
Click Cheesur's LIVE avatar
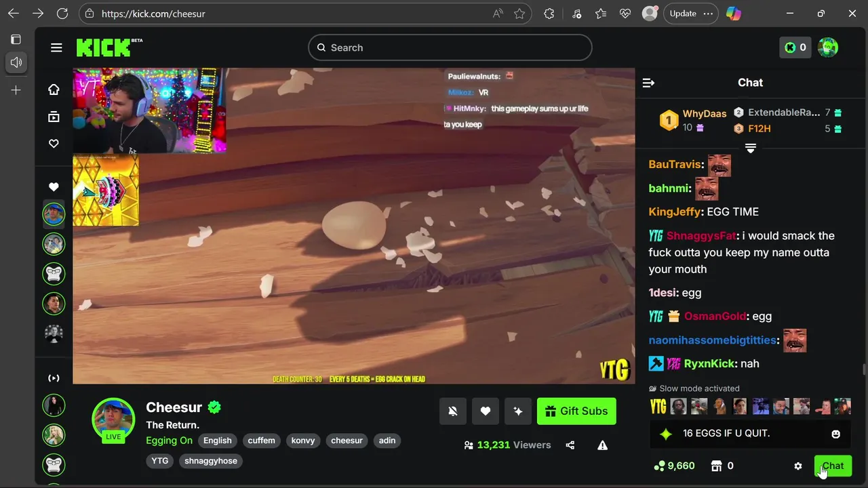point(113,420)
